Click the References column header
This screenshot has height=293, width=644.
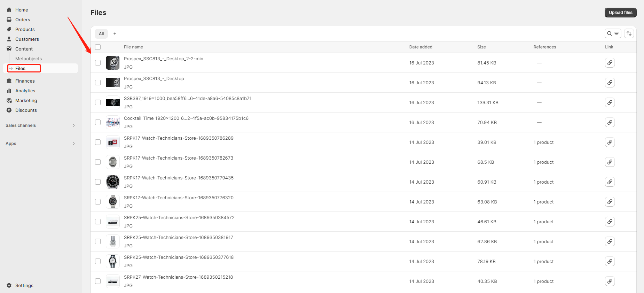pyautogui.click(x=544, y=47)
